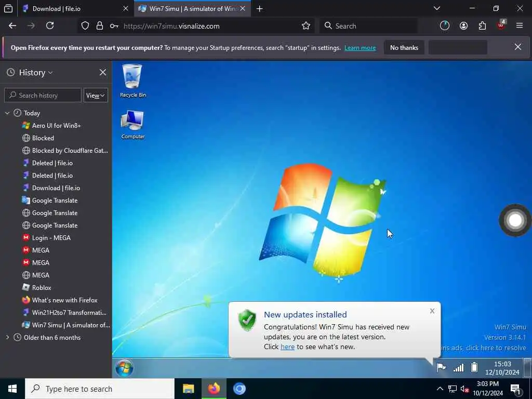Open the Windows notification center icon
Image resolution: width=532 pixels, height=399 pixels.
(516, 389)
